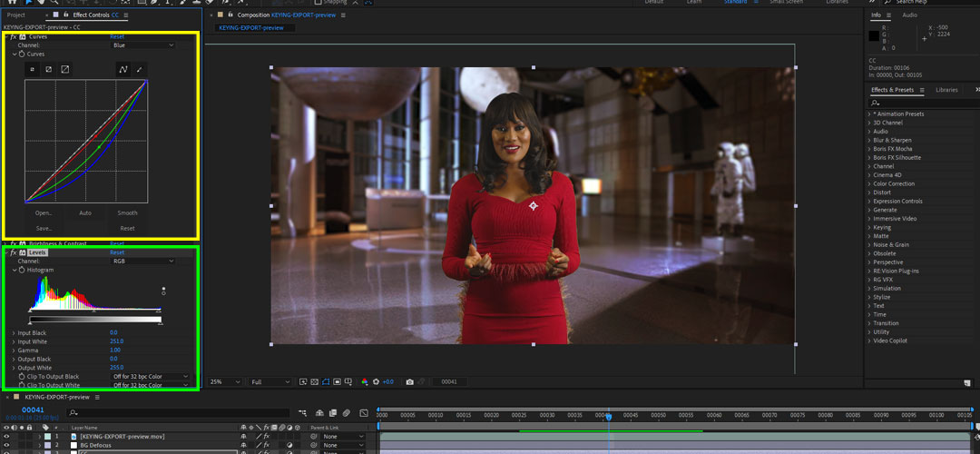Choose the medium curve grid size icon
Screen dimensions: 980x454
pos(48,69)
